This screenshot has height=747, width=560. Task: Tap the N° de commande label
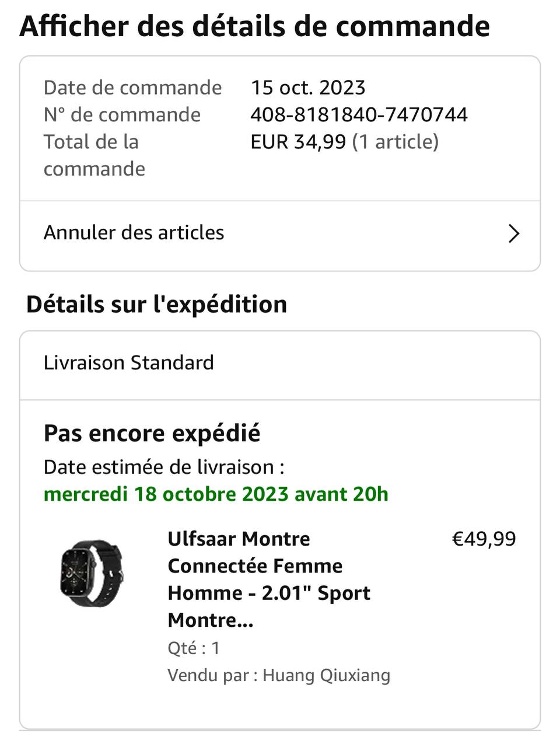[x=122, y=114]
